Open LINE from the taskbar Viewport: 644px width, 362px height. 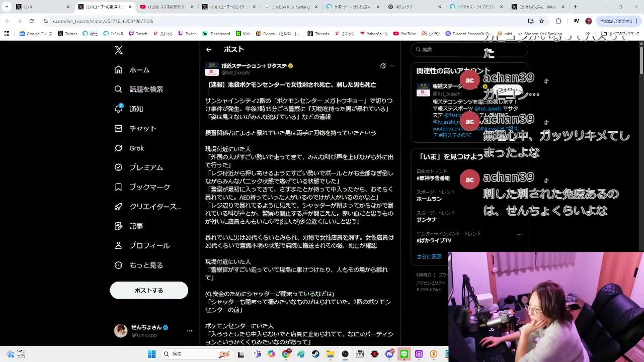[x=404, y=354]
